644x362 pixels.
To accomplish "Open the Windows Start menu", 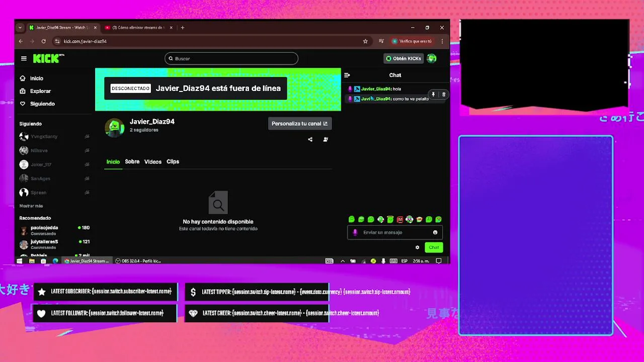I will pyautogui.click(x=20, y=261).
